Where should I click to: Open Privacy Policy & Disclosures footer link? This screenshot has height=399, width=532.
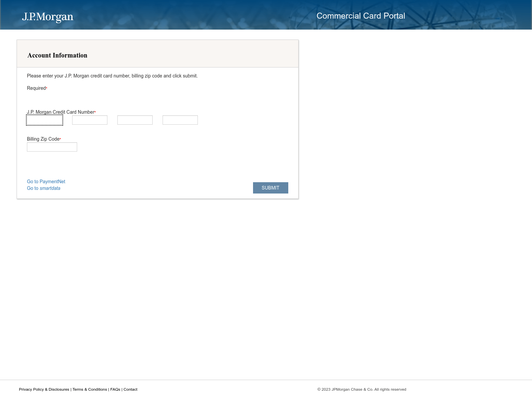pos(44,389)
